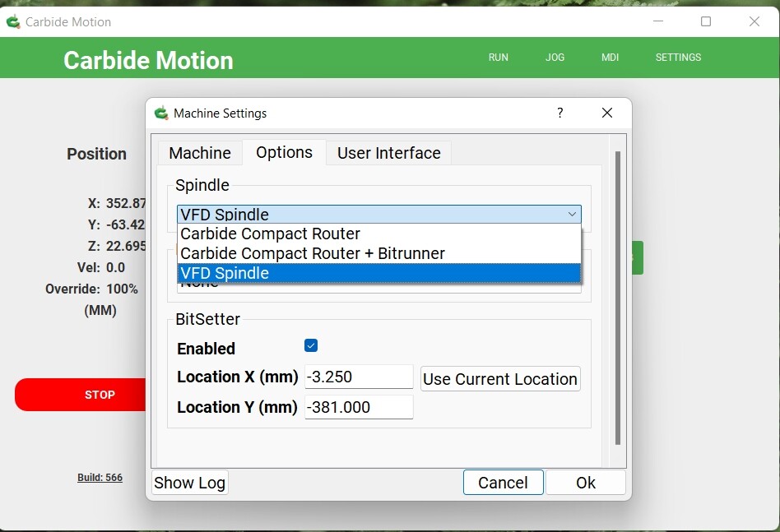Viewport: 780px width, 532px height.
Task: Open the JOG screen
Action: (x=555, y=58)
